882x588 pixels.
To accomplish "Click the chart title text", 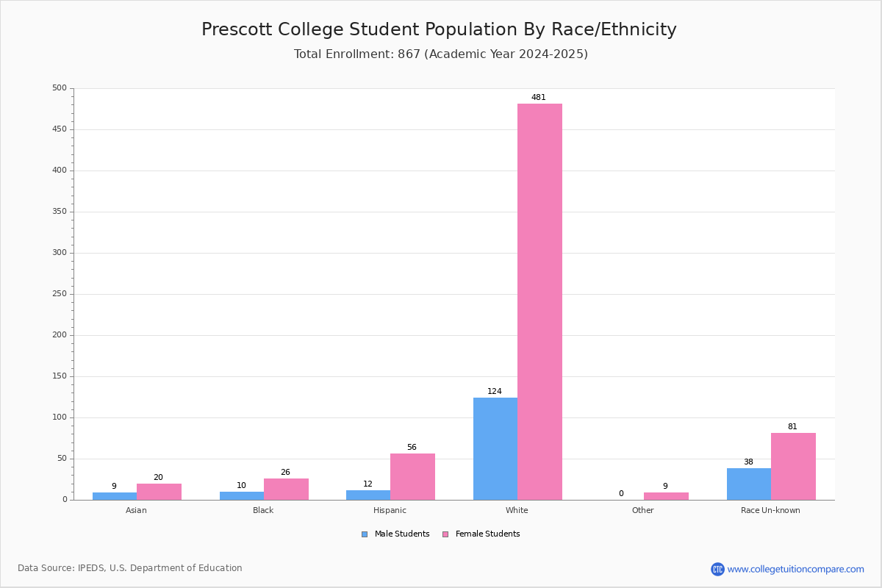I will (x=440, y=29).
